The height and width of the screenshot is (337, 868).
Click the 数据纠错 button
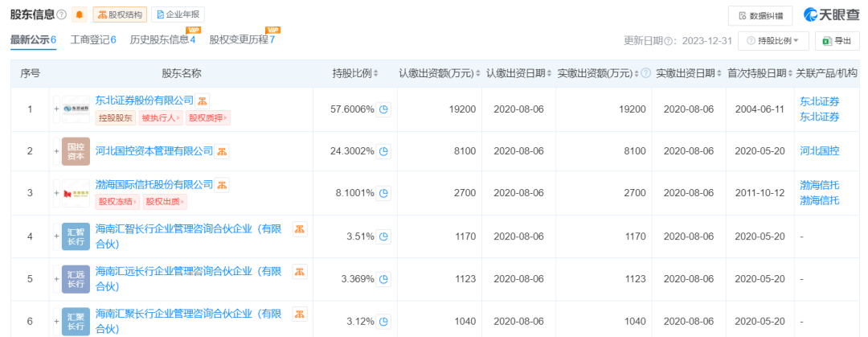[759, 14]
